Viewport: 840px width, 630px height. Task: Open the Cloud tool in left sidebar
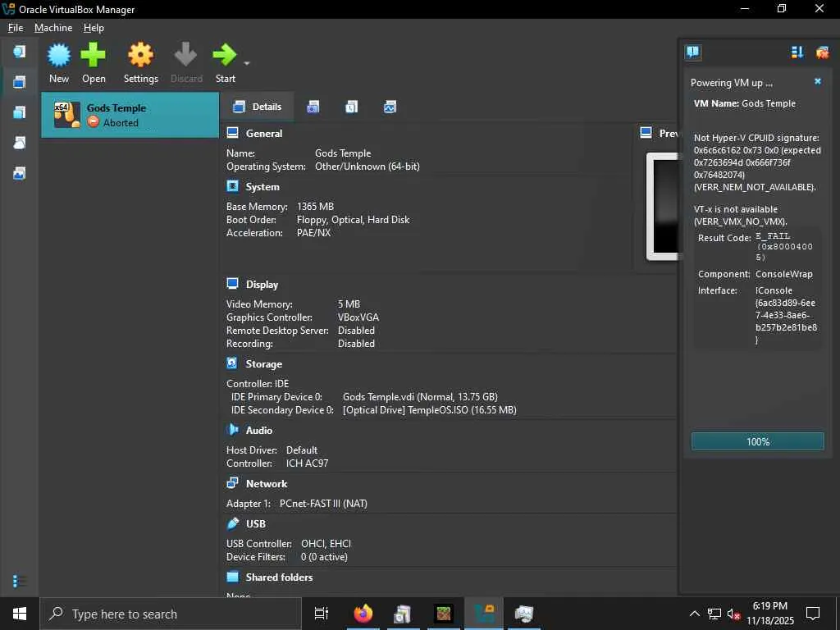coord(20,143)
